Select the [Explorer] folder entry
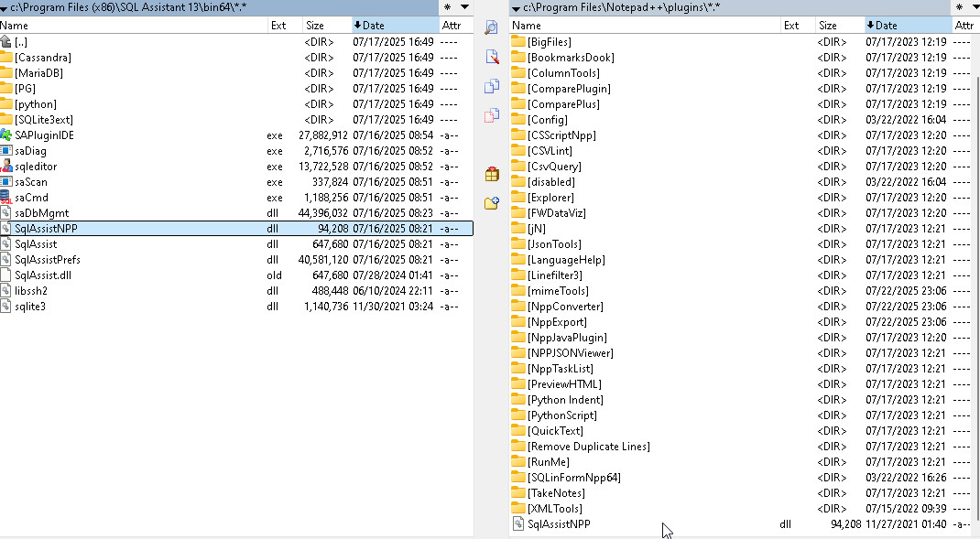The width and height of the screenshot is (980, 539). click(741, 198)
